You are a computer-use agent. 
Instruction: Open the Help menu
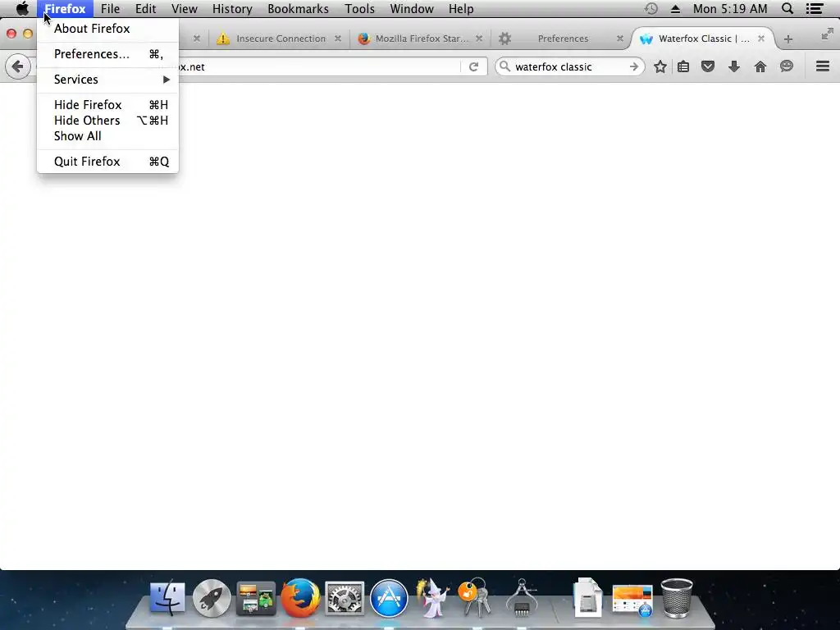tap(461, 8)
